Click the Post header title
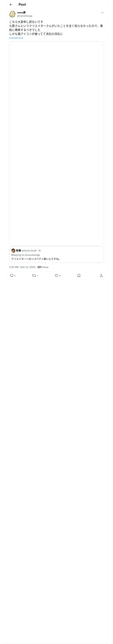 [x=22, y=5]
